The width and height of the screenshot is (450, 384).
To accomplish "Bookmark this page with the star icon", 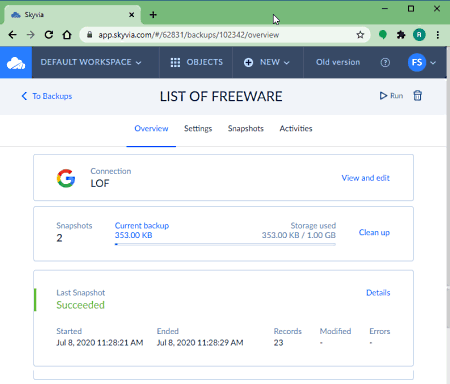I will coord(360,35).
